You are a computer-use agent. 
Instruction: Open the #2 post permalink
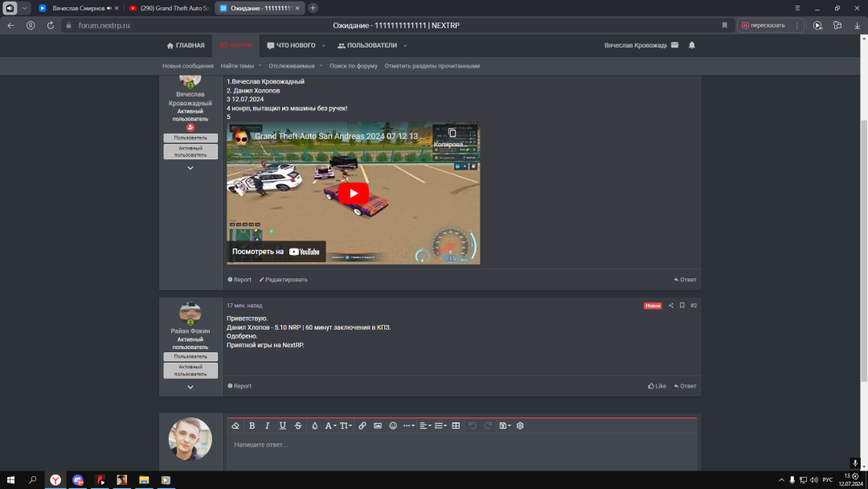coord(694,306)
